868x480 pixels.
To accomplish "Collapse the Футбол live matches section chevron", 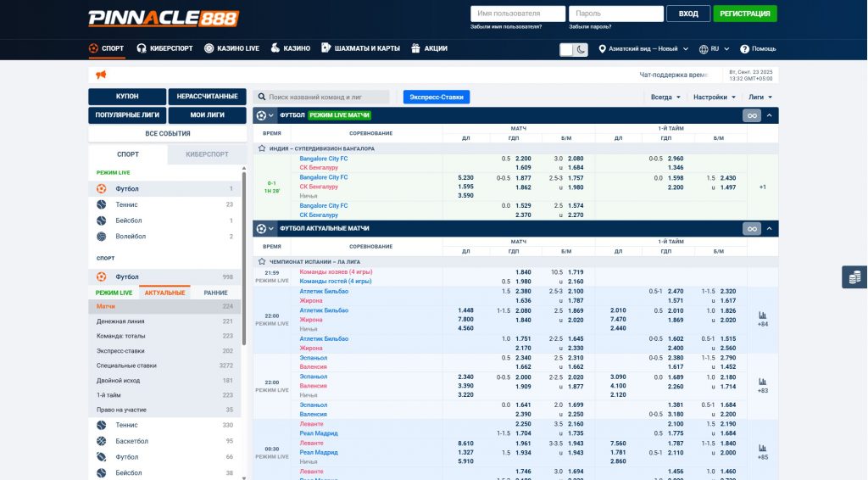I will point(770,115).
